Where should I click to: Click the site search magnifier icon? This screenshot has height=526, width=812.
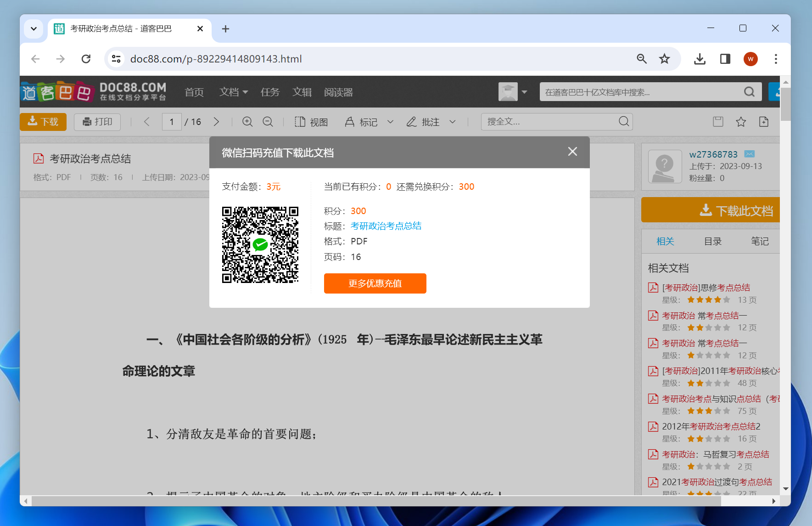750,92
